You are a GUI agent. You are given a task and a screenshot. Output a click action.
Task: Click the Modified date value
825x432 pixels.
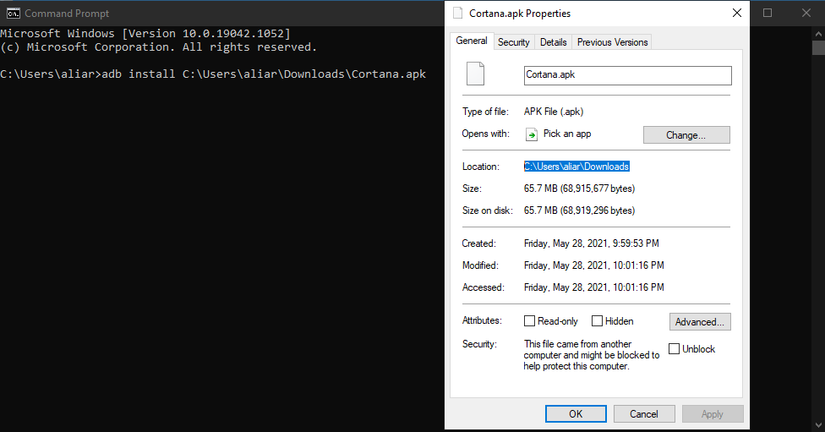pos(594,265)
